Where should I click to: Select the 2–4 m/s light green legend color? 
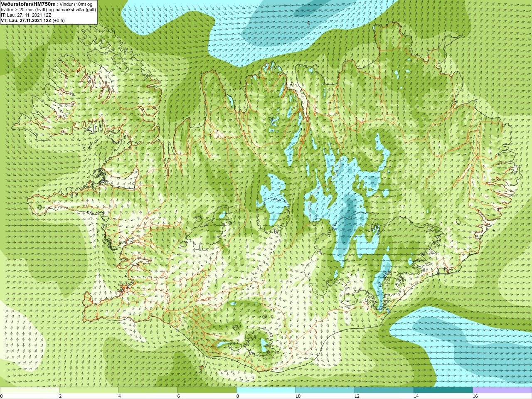(89, 390)
